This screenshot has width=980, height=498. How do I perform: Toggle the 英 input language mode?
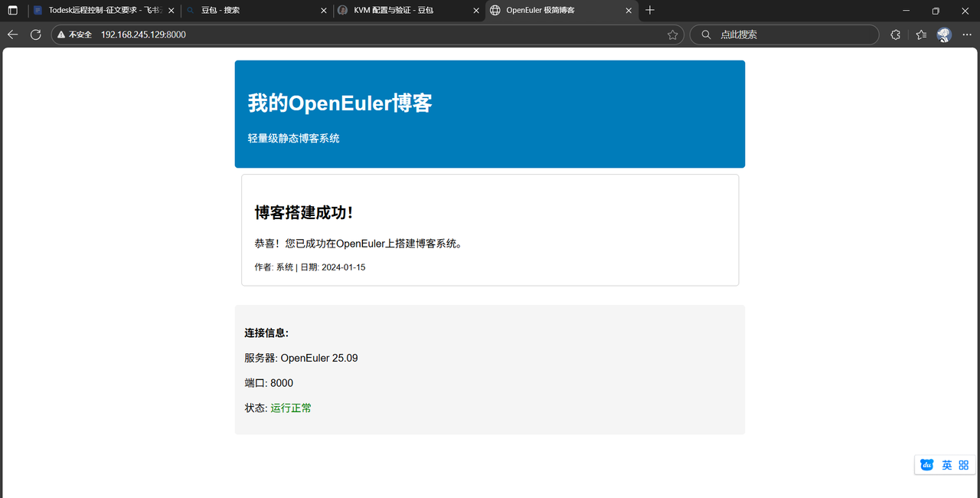click(947, 465)
